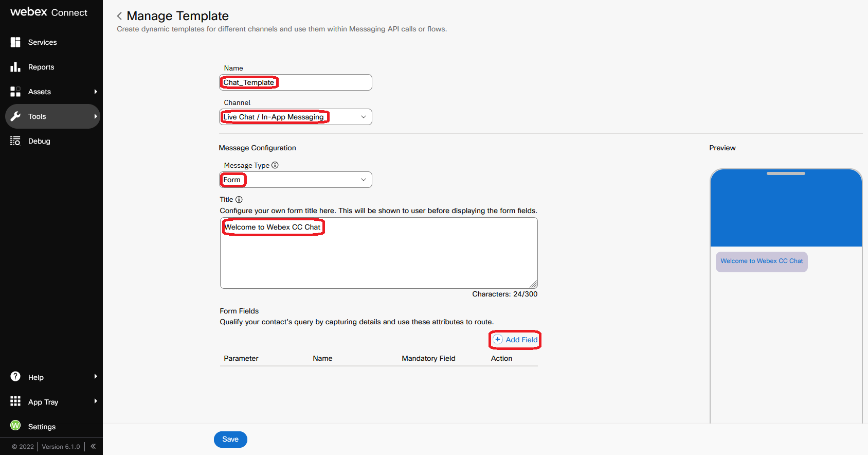Click the webex Connect logo

click(49, 12)
